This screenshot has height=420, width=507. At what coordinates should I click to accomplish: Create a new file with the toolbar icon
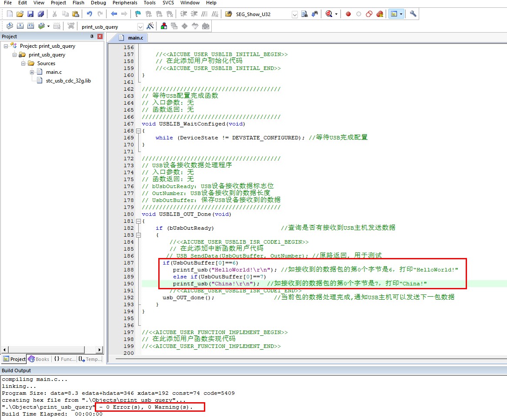pos(10,14)
